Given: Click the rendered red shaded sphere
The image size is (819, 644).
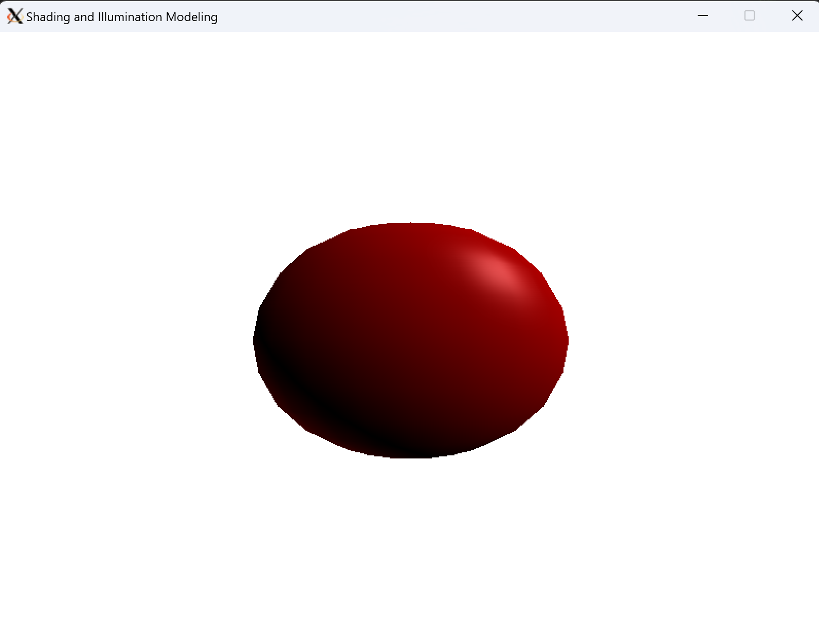Looking at the screenshot, I should click(411, 340).
